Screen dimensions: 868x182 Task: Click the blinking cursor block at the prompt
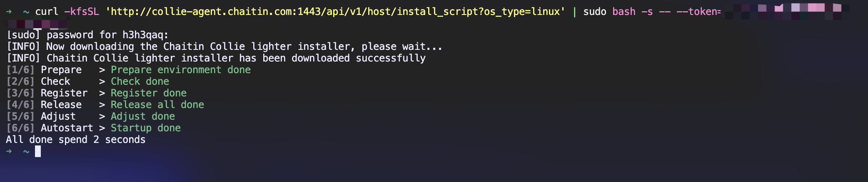click(x=38, y=151)
